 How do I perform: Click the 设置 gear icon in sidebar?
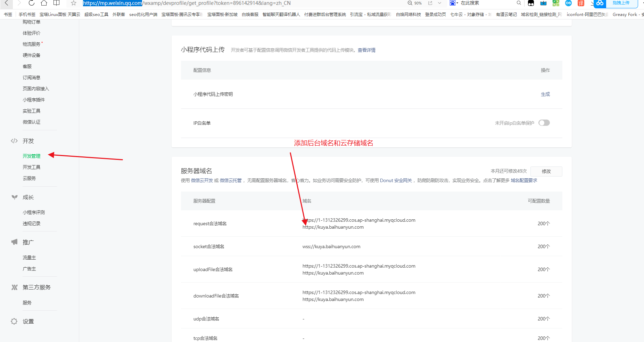pos(14,321)
